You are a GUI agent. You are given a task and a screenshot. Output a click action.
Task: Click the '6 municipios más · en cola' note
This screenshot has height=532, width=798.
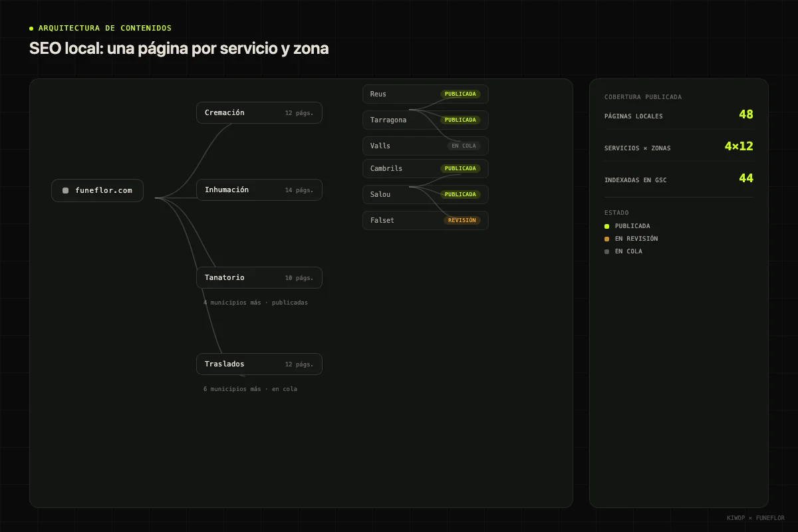click(250, 389)
